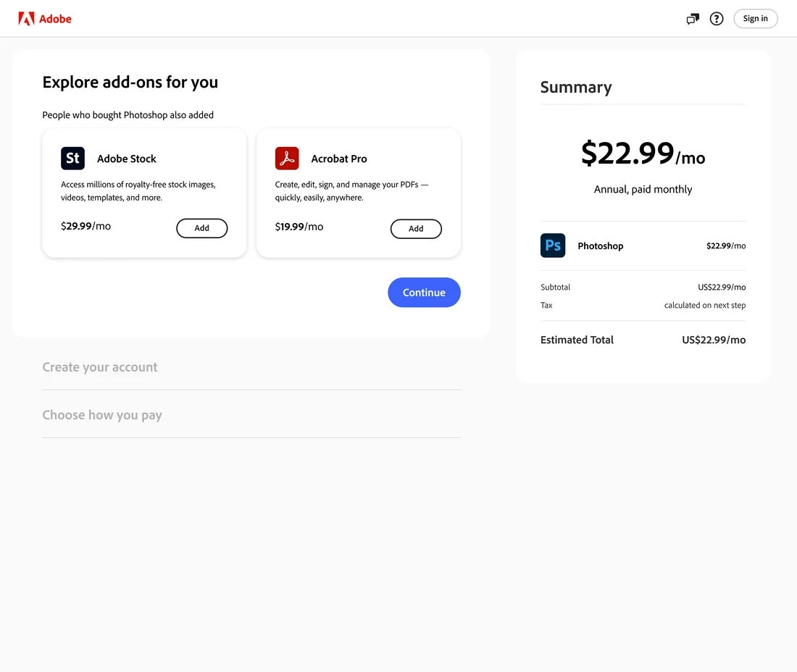This screenshot has width=797, height=672.
Task: Add Adobe Stock to the plan
Action: [x=202, y=228]
